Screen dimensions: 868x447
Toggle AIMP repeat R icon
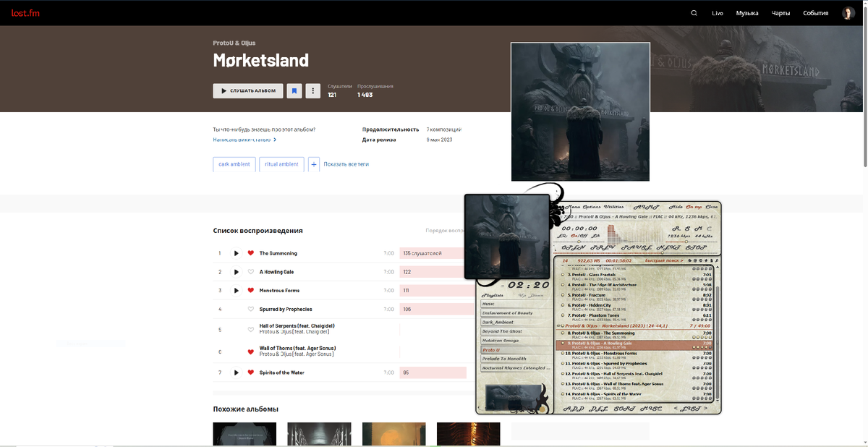pyautogui.click(x=676, y=229)
